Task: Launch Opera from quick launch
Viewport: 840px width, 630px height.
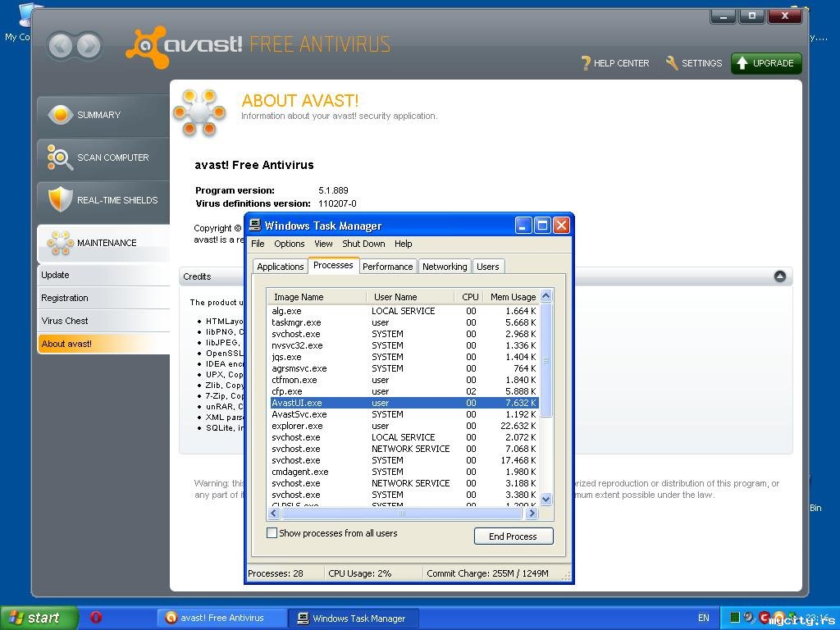Action: coord(96,618)
